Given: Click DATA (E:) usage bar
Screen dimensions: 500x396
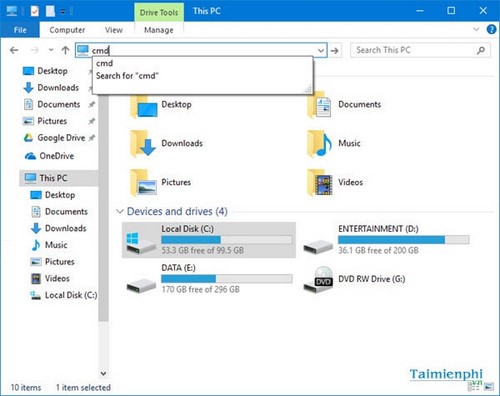Looking at the screenshot, I should tap(227, 279).
